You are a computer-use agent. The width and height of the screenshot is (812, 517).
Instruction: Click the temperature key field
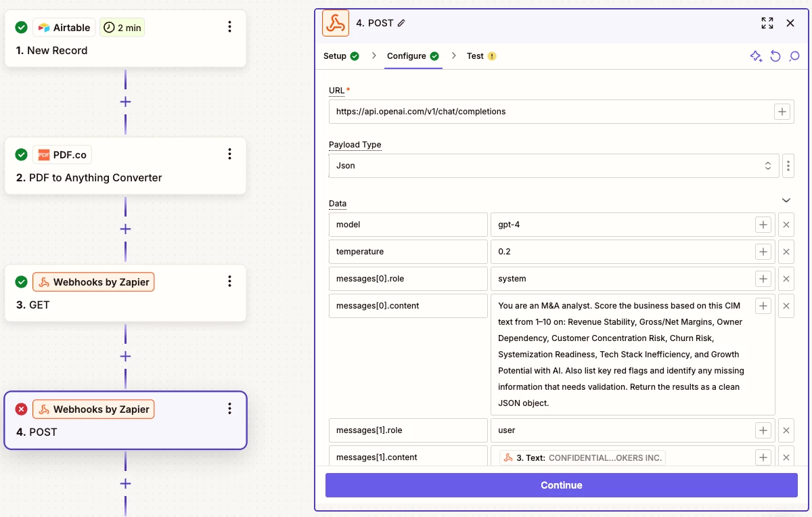pos(408,252)
